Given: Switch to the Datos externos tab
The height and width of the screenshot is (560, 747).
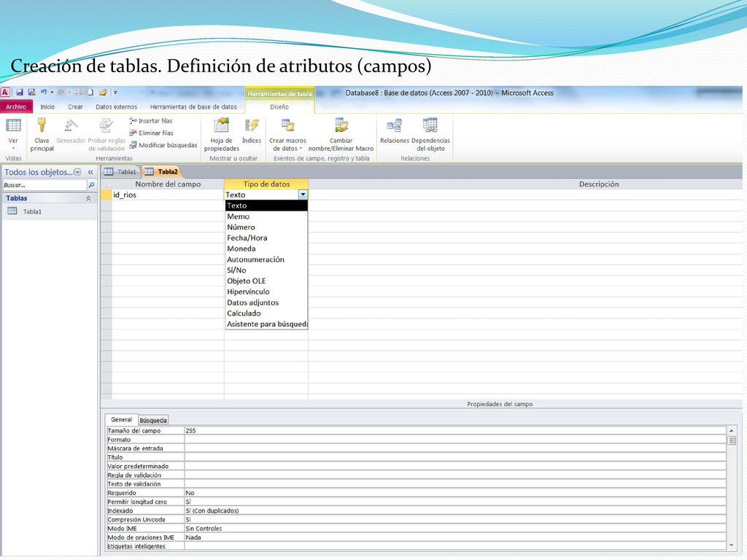Looking at the screenshot, I should click(116, 106).
